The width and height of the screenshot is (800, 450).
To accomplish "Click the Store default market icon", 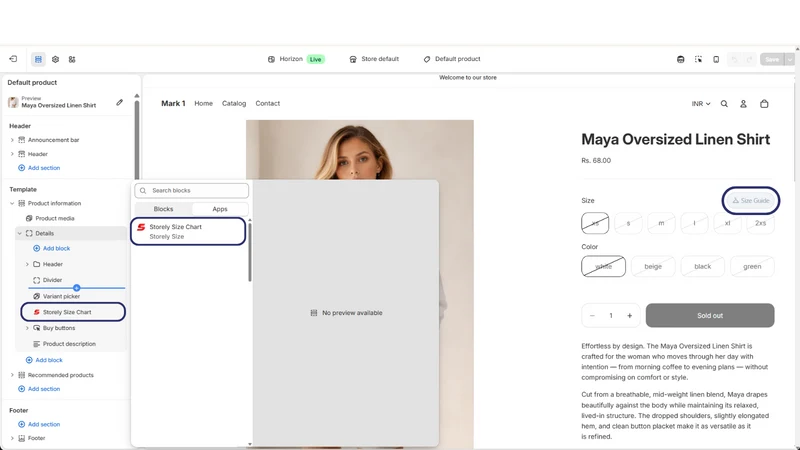I will [353, 59].
